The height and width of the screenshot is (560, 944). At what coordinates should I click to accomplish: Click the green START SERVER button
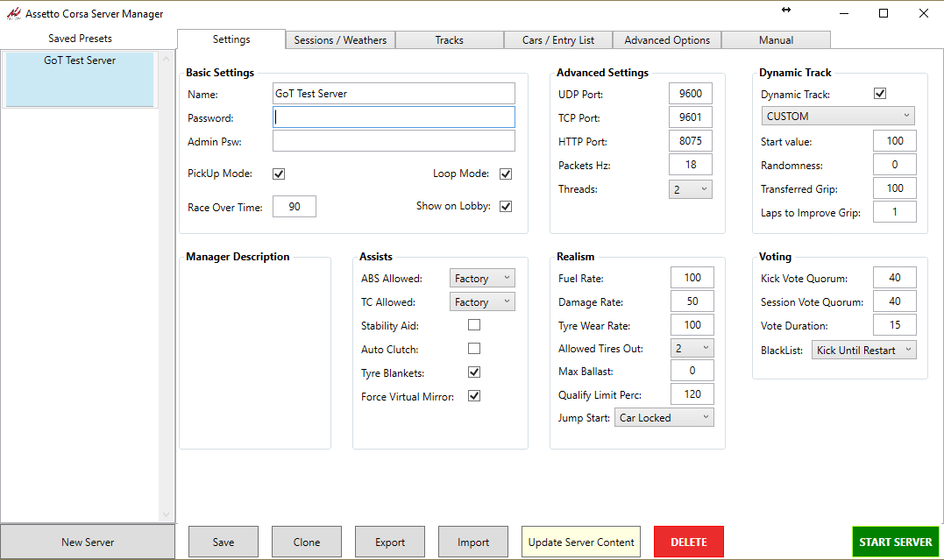pyautogui.click(x=895, y=542)
